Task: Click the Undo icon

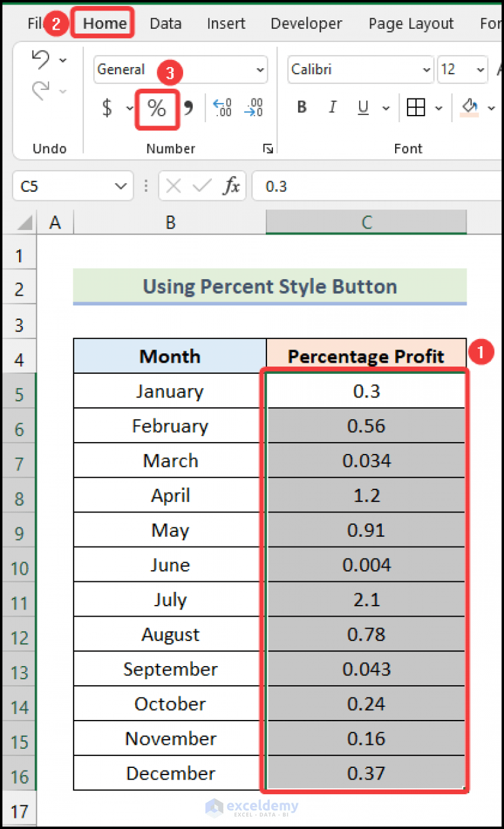Action: click(41, 59)
